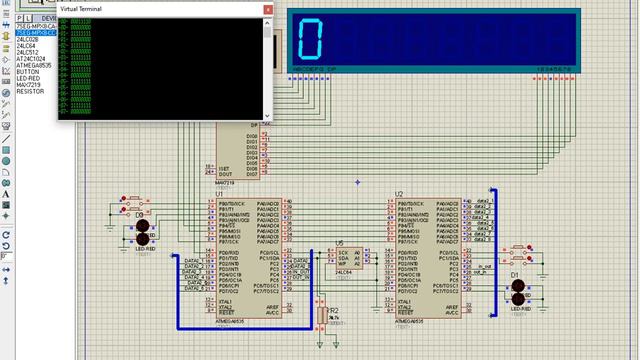Click Virtual Terminal scrollbar down arrow

coord(267,116)
